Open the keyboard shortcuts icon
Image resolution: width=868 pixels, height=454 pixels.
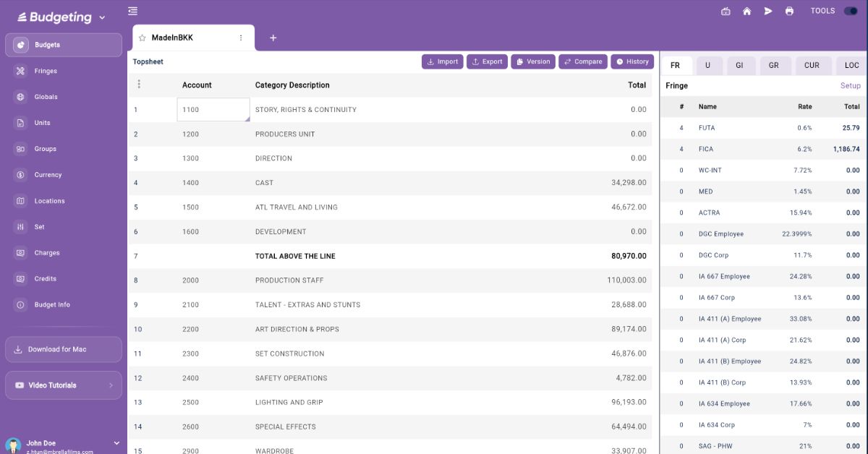726,11
